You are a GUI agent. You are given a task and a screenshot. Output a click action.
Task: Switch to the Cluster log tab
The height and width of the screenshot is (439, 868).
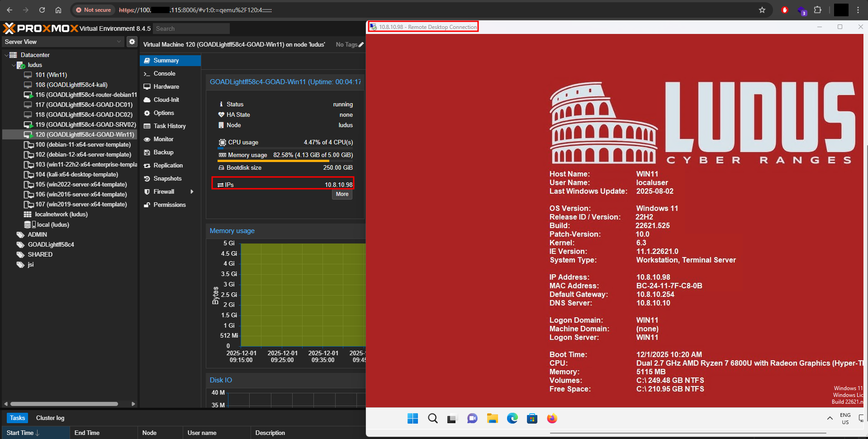50,418
